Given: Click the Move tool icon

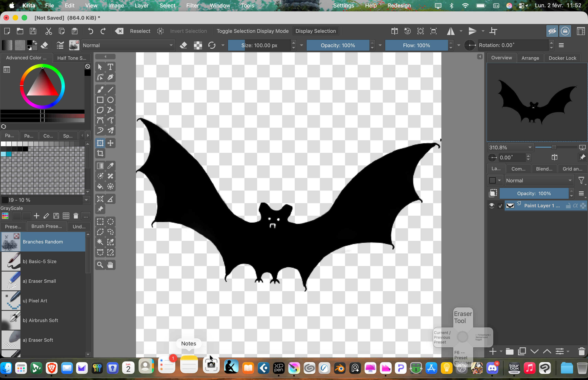Looking at the screenshot, I should [110, 143].
